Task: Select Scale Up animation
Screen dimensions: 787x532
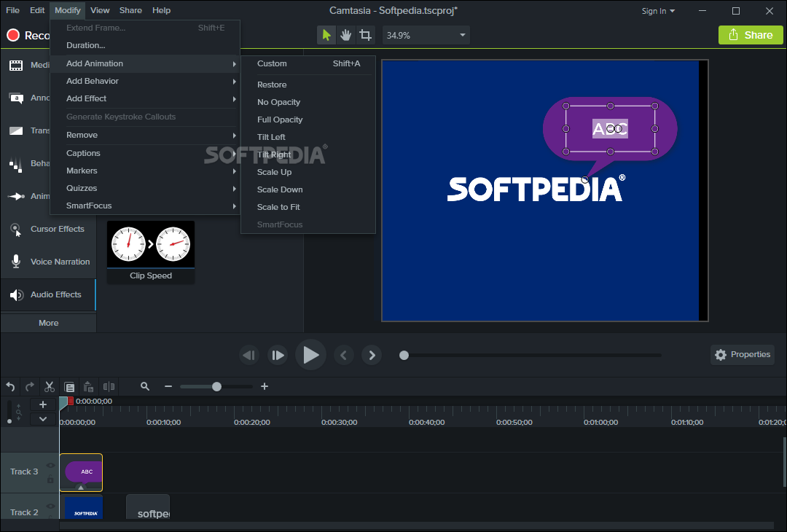Action: pyautogui.click(x=308, y=172)
